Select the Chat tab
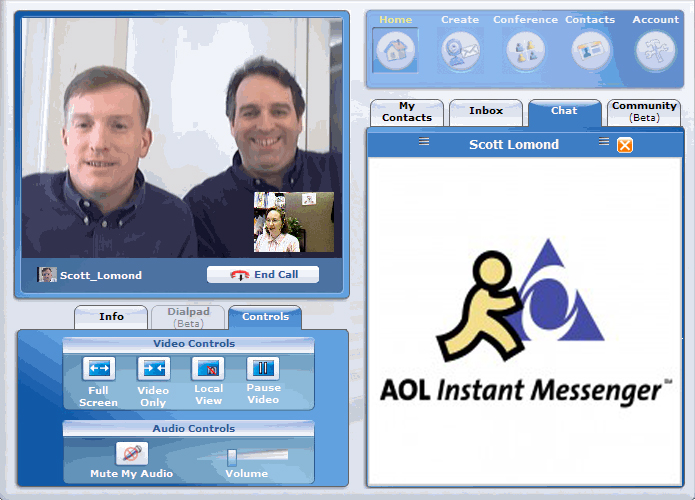 (565, 113)
